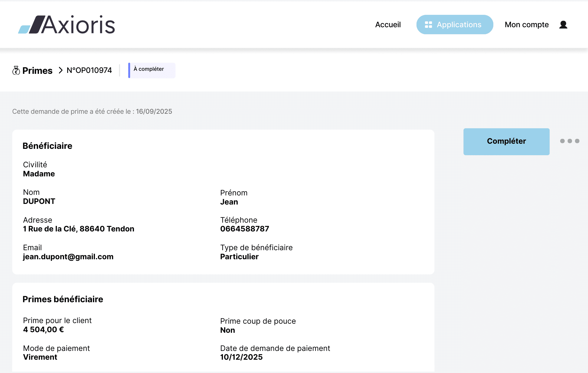588x373 pixels.
Task: Click the email jean.dupont@gmail.com
Action: tap(68, 257)
